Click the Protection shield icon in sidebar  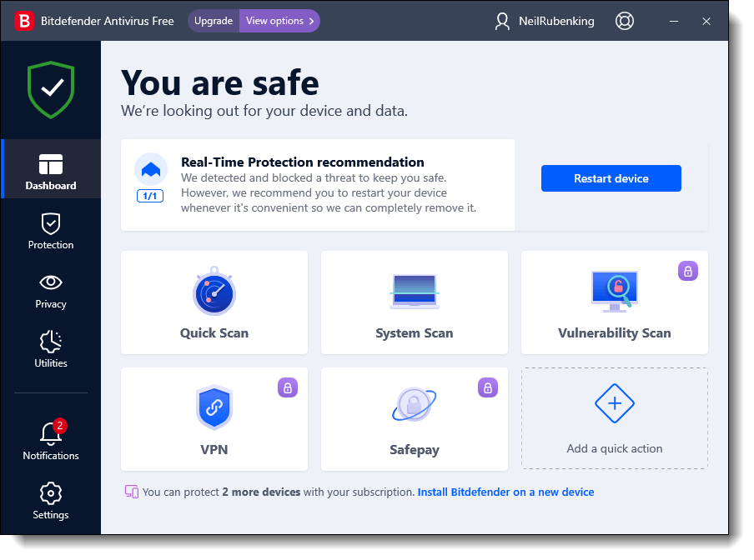click(51, 224)
